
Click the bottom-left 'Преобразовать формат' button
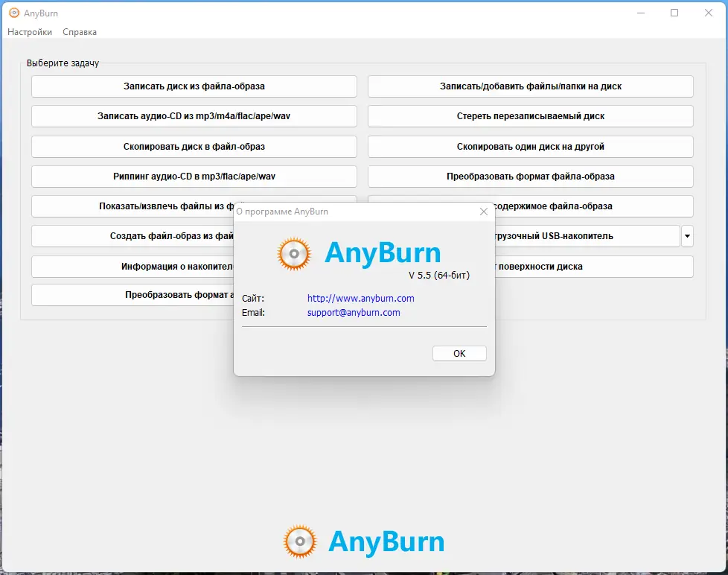click(x=132, y=295)
